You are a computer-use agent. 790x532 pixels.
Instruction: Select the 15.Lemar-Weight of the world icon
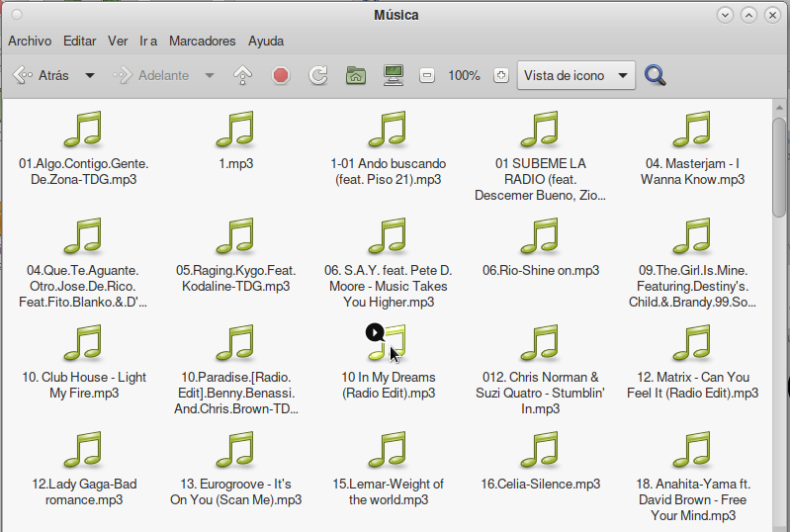click(388, 449)
